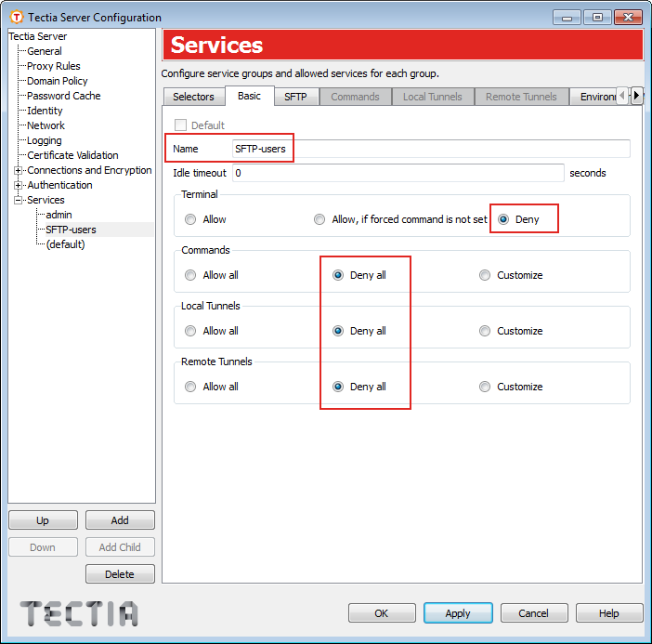
Task: Select Password Cache in the tree
Action: (63, 96)
